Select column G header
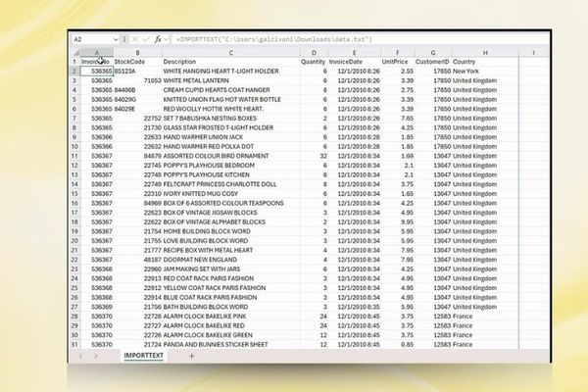Screen dimensions: 588x392 coord(433,53)
